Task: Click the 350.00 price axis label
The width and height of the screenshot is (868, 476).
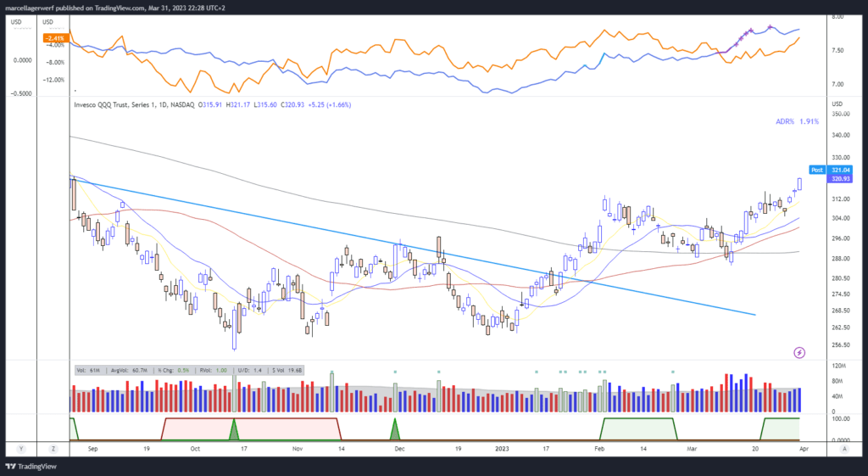Action: (840, 115)
